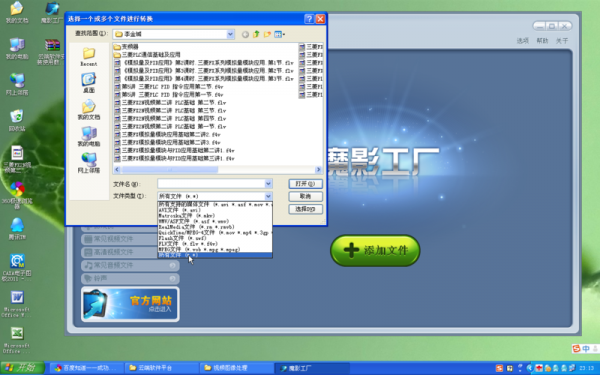The image size is (600, 375).
Task: Click the green Add File button
Action: 375,250
